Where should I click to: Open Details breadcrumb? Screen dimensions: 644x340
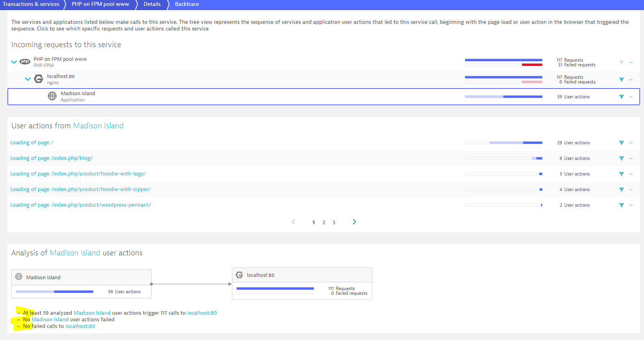pos(152,4)
